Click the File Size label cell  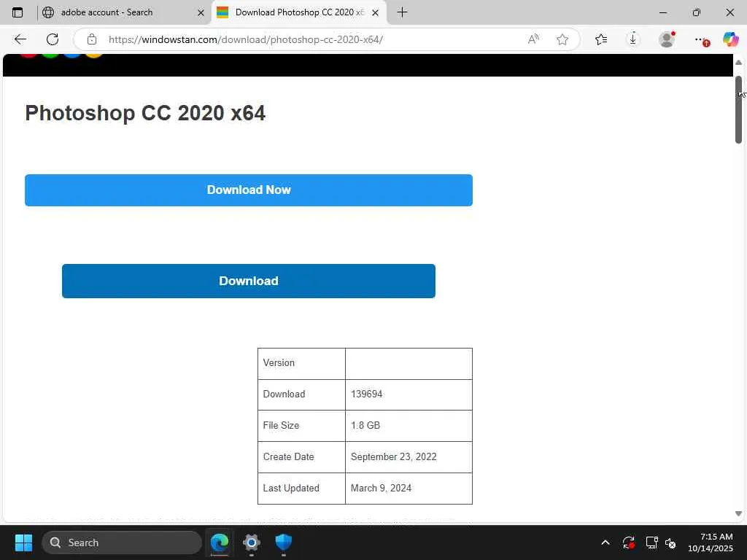point(301,426)
